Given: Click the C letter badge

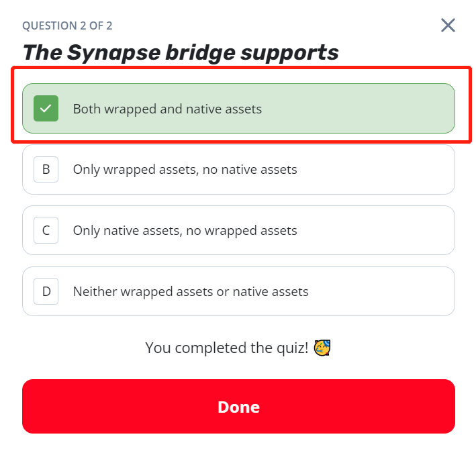Looking at the screenshot, I should 46,231.
